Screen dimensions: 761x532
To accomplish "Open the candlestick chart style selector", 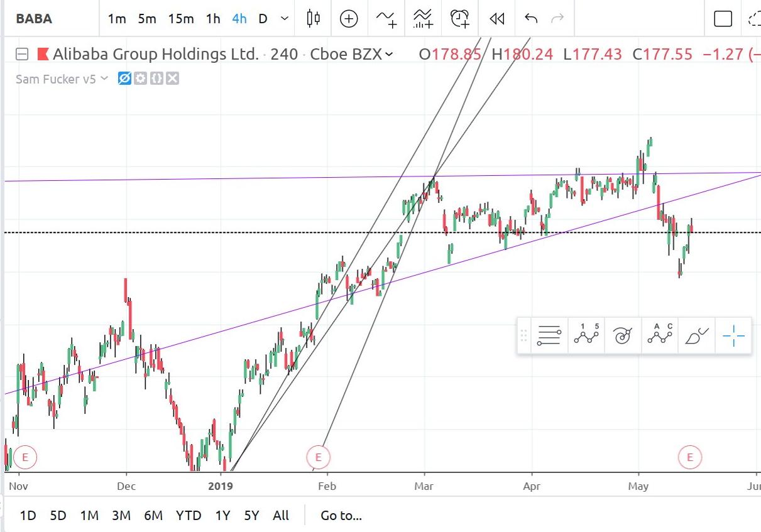I will (x=314, y=19).
